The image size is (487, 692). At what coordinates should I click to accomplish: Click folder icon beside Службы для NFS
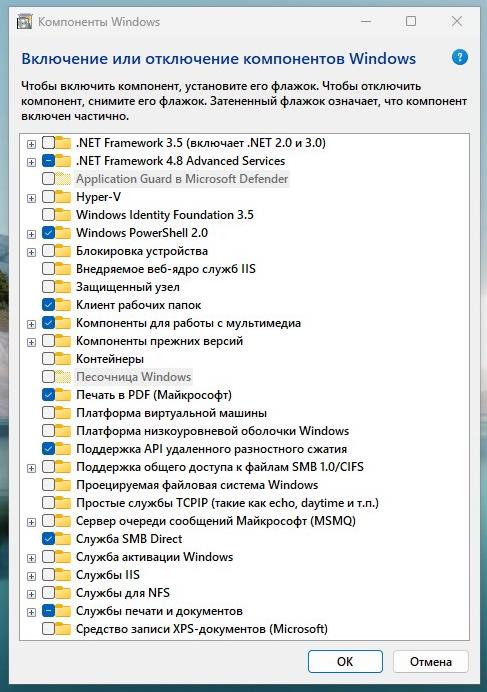click(x=64, y=593)
